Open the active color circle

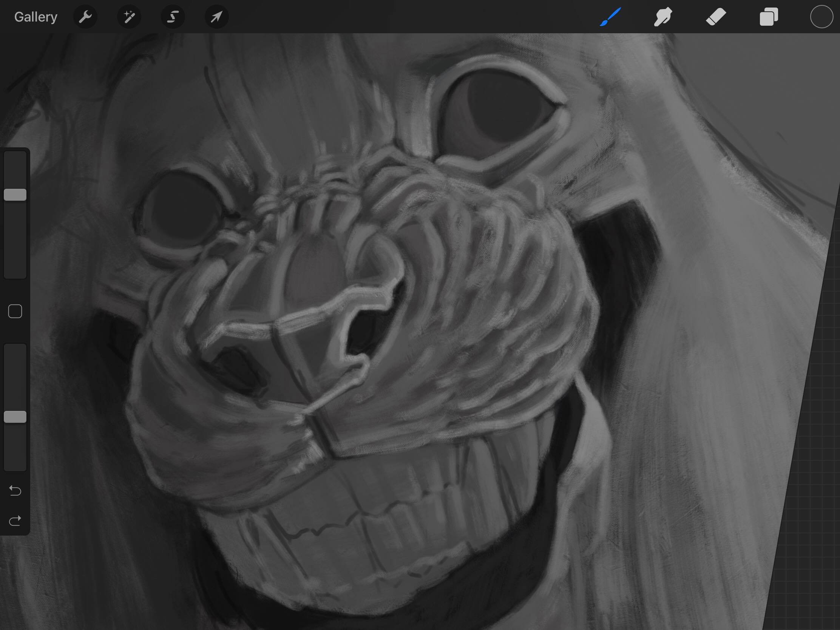[821, 17]
